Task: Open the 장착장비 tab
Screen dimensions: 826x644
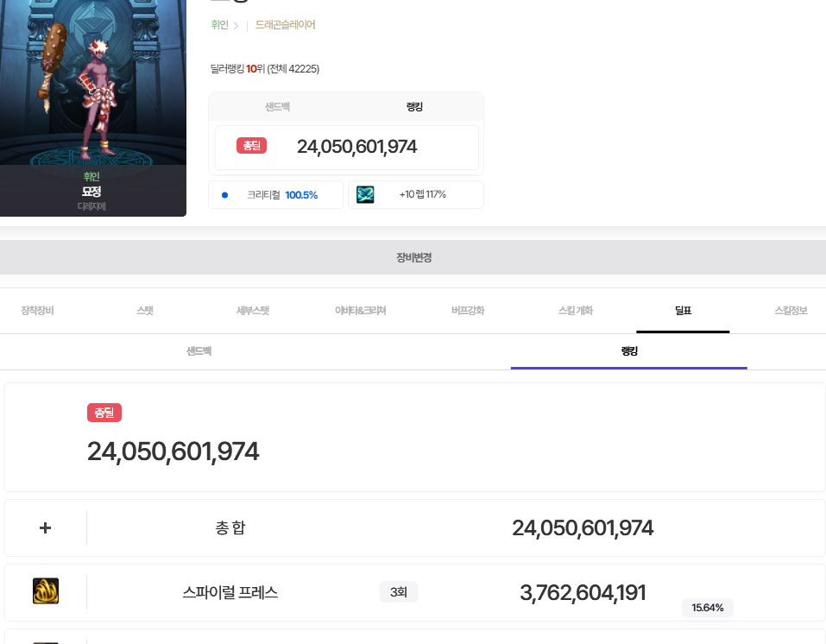Action: coord(37,311)
